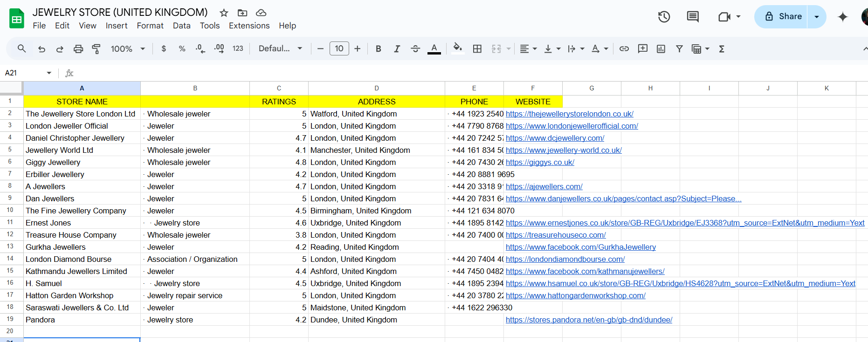The height and width of the screenshot is (342, 868).
Task: Open thejewellerystorelondon.co.uk link
Action: pyautogui.click(x=569, y=114)
